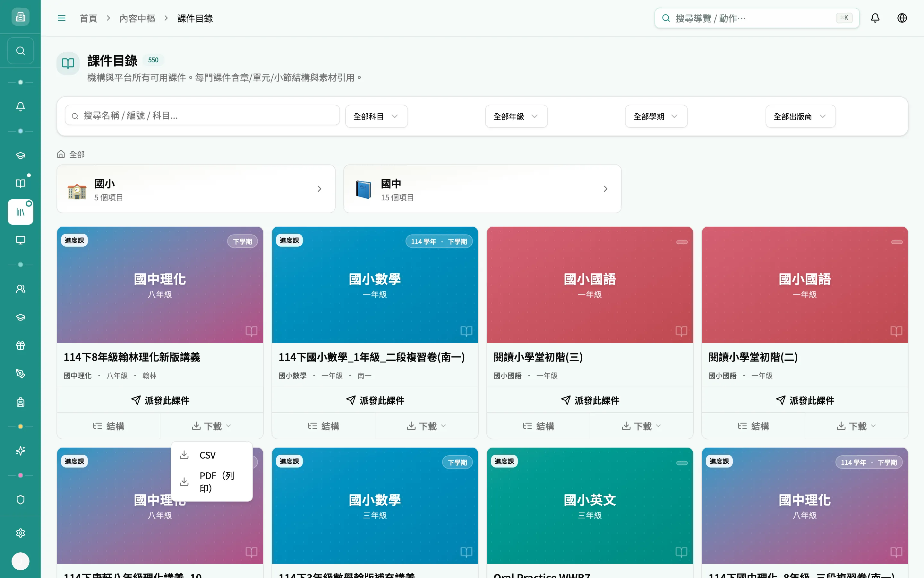The image size is (924, 578).
Task: Open 下載 dropdown for 閱讀小學堂初階(二)
Action: [x=856, y=426]
